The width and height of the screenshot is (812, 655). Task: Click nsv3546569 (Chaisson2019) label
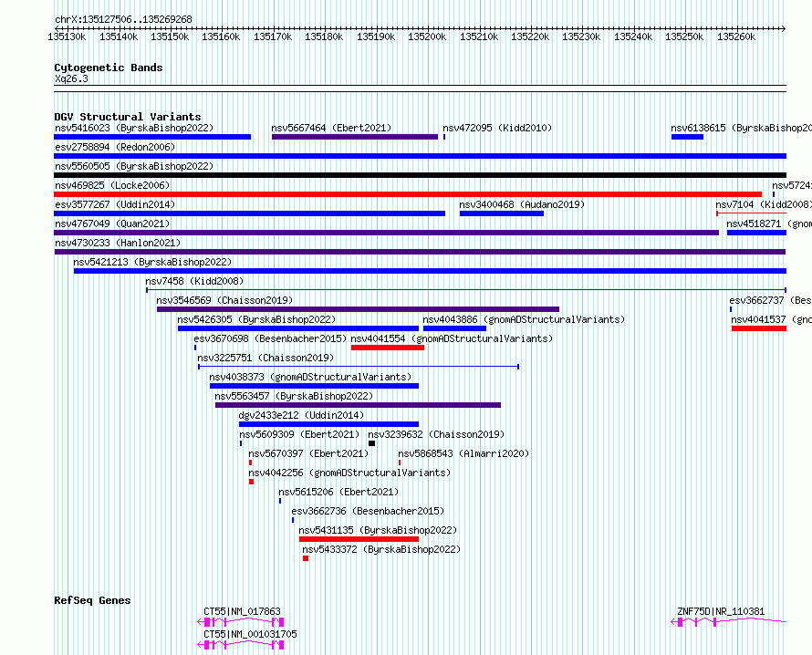224,300
